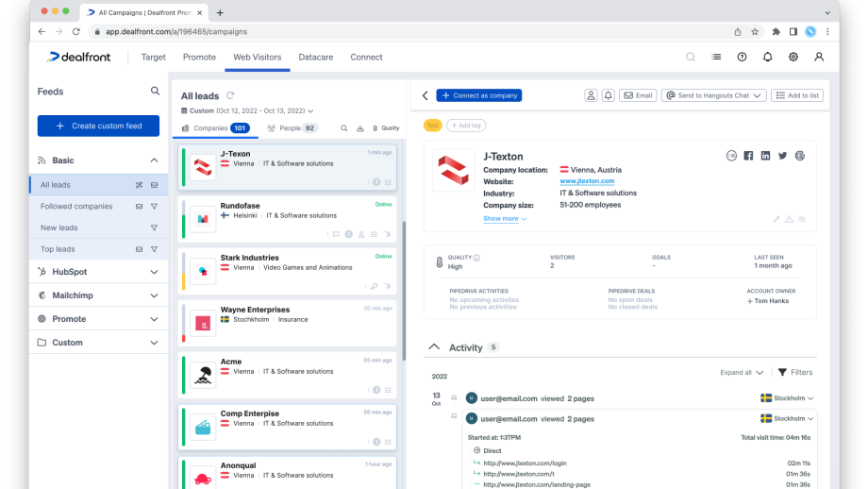Open J-Texton Twitter profile icon
Image resolution: width=868 pixels, height=489 pixels.
[782, 156]
